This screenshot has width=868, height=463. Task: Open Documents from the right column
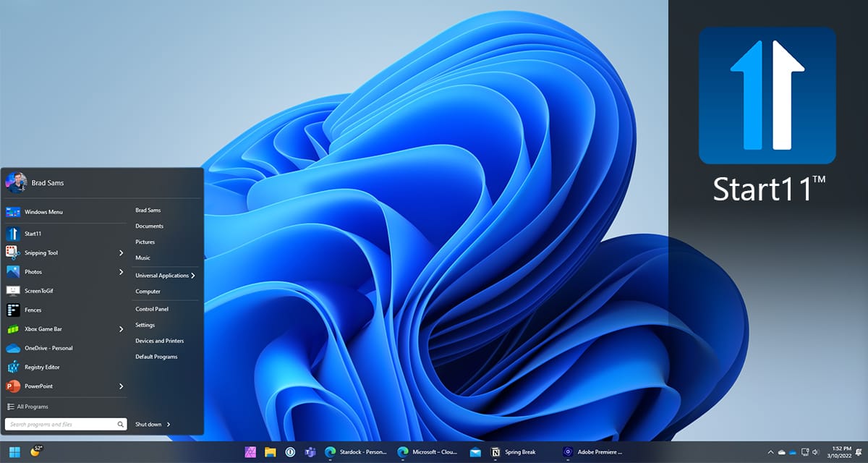[x=149, y=226]
